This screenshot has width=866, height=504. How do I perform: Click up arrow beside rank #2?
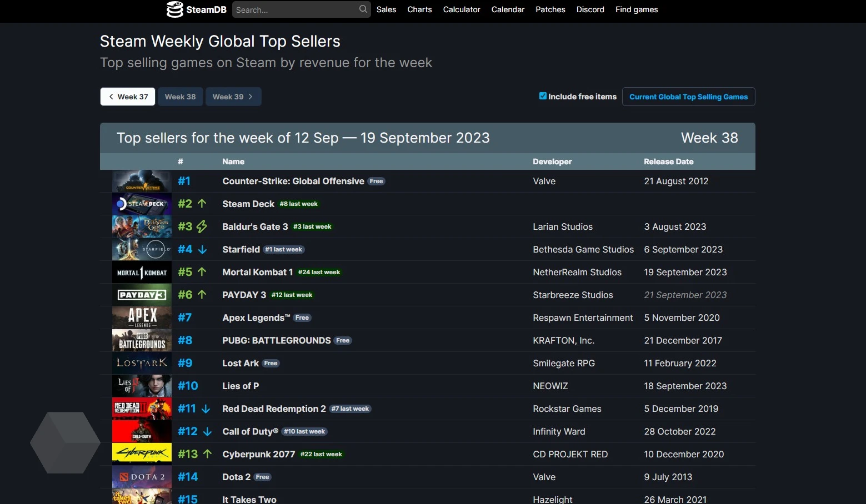click(x=202, y=204)
